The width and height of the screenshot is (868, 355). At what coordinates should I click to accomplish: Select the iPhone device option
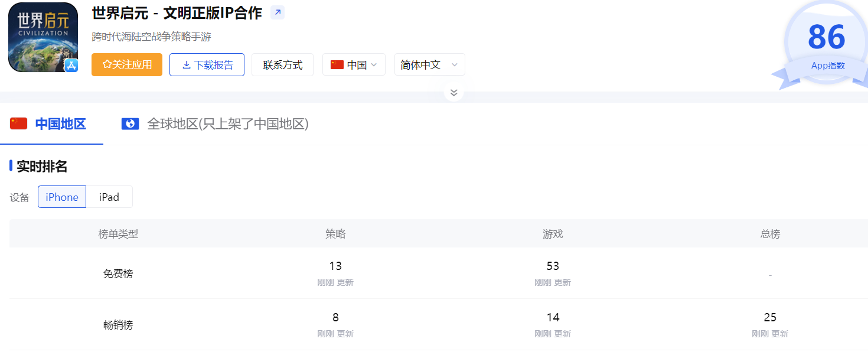[62, 197]
